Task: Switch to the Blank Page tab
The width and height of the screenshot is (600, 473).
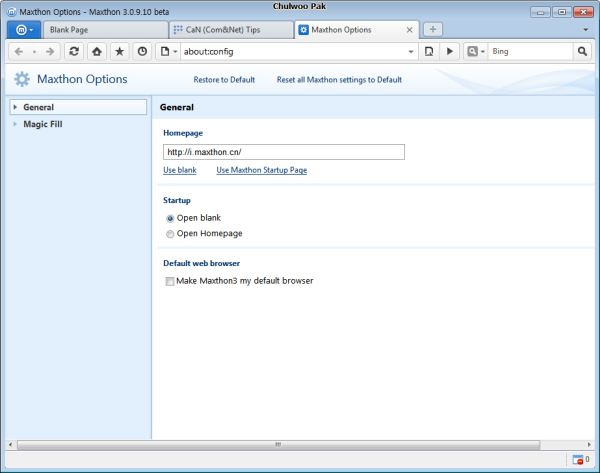Action: (105, 30)
